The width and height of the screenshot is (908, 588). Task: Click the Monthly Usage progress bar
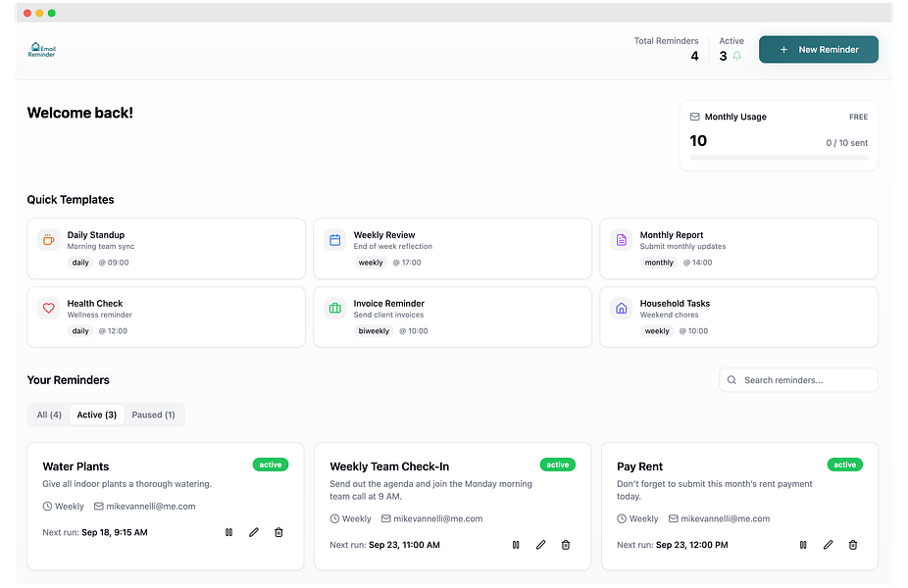pyautogui.click(x=779, y=158)
